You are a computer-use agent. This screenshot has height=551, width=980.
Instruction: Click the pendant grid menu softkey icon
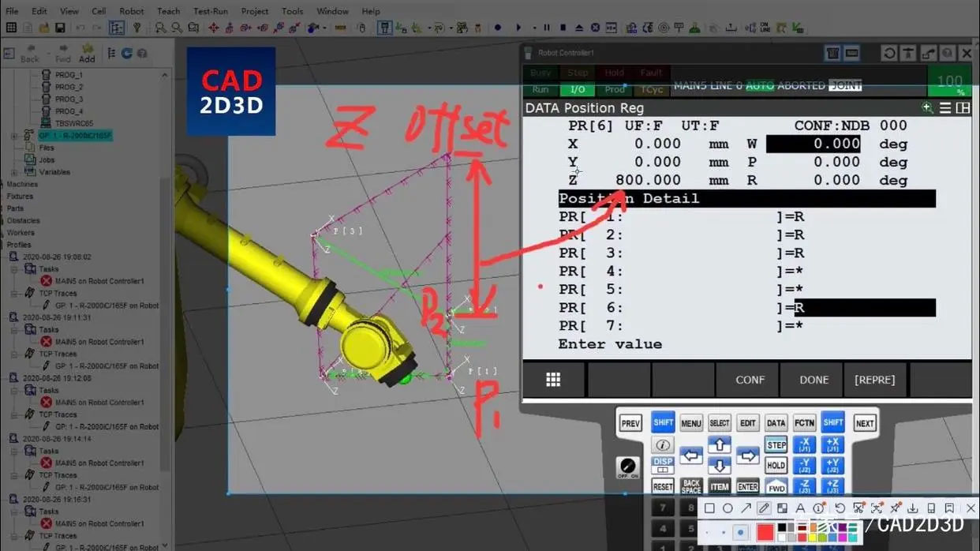[553, 380]
